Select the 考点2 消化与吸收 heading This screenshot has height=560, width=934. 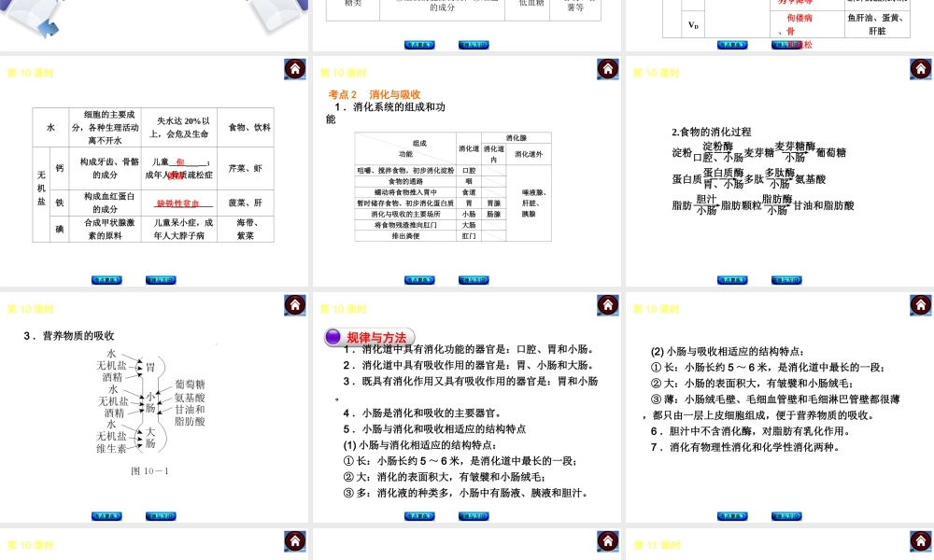(375, 94)
